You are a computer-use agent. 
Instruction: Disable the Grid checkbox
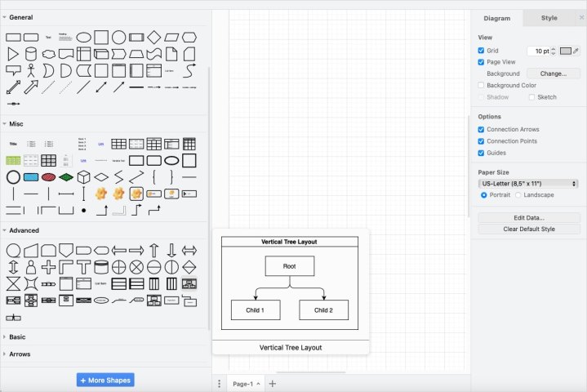(x=482, y=51)
